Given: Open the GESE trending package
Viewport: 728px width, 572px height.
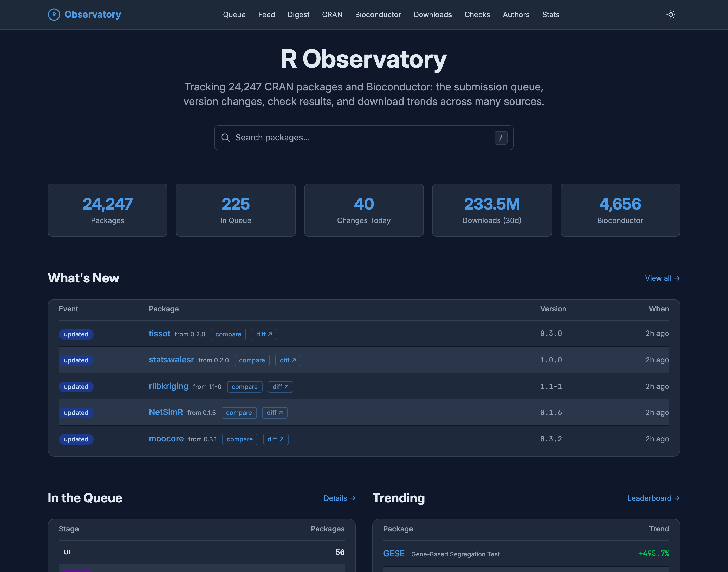Looking at the screenshot, I should coord(394,554).
